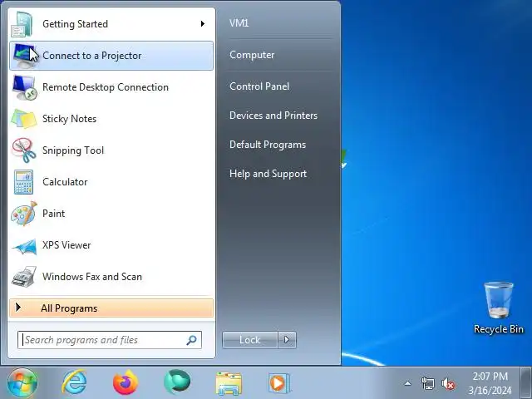Open Sticky Notes by its label
Viewport: 532px width, 399px height.
[69, 119]
